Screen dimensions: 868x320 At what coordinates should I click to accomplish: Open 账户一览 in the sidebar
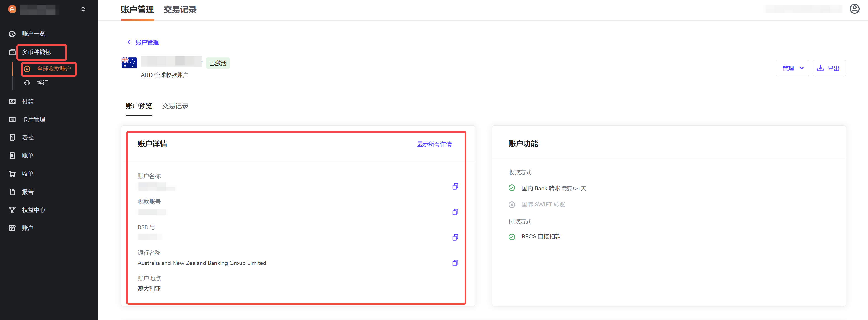tap(33, 34)
